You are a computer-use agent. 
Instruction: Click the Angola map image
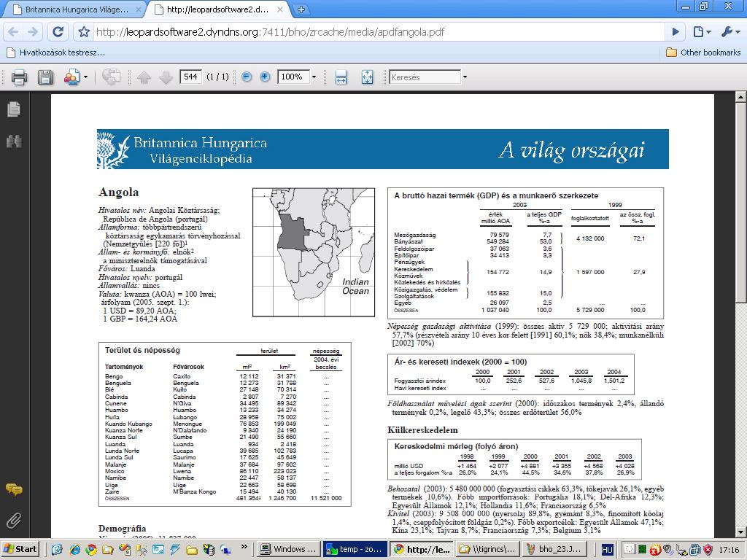[x=314, y=252]
